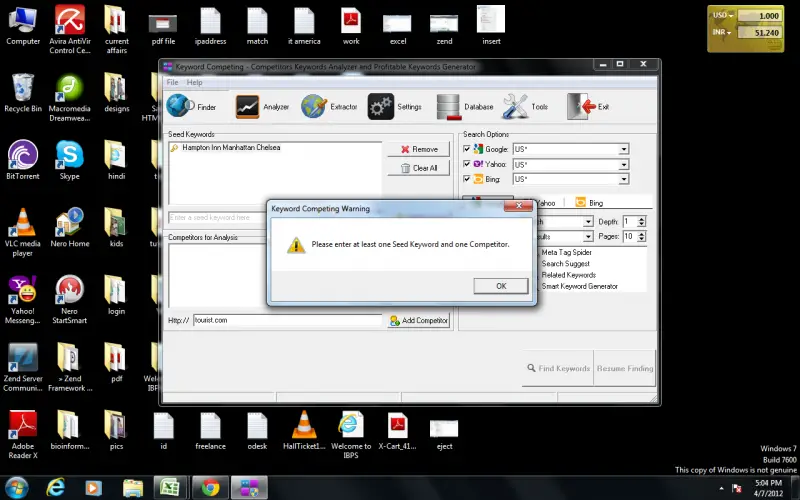The height and width of the screenshot is (500, 800).
Task: Select the current affairs folder
Action: (117, 30)
